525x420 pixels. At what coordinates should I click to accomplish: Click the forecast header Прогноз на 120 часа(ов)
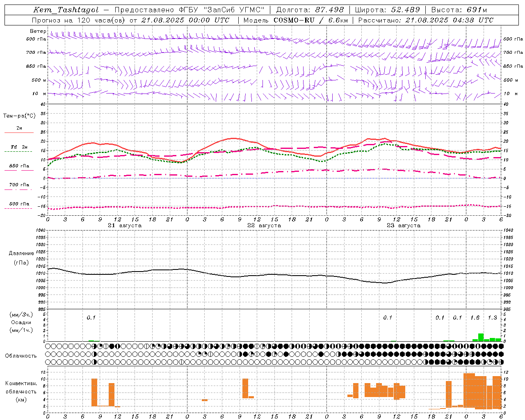point(79,20)
